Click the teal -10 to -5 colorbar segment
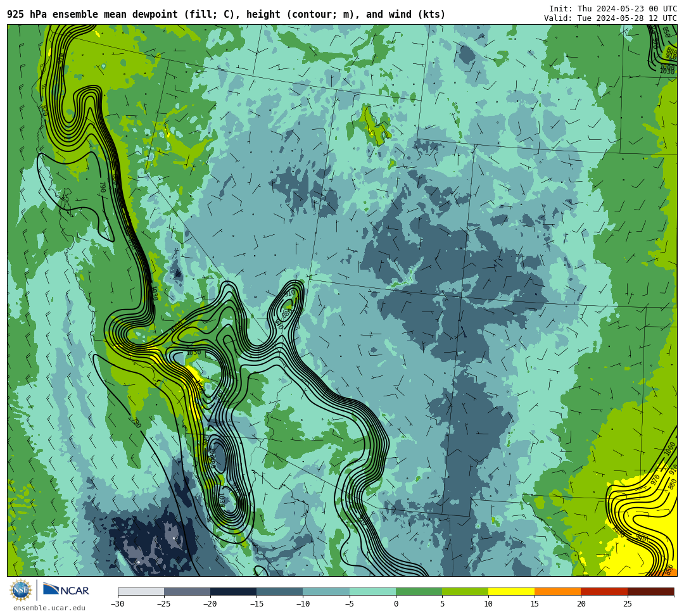684x616 pixels. 326,591
